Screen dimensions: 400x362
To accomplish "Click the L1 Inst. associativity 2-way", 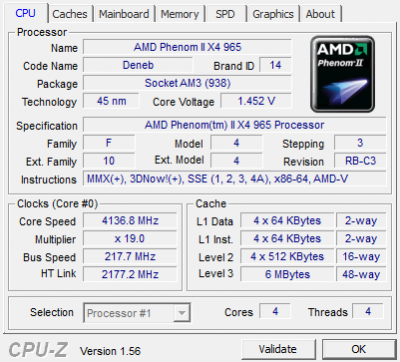I will click(x=361, y=239).
